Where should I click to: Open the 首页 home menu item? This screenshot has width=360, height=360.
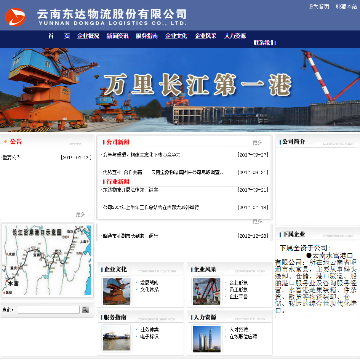tap(59, 36)
